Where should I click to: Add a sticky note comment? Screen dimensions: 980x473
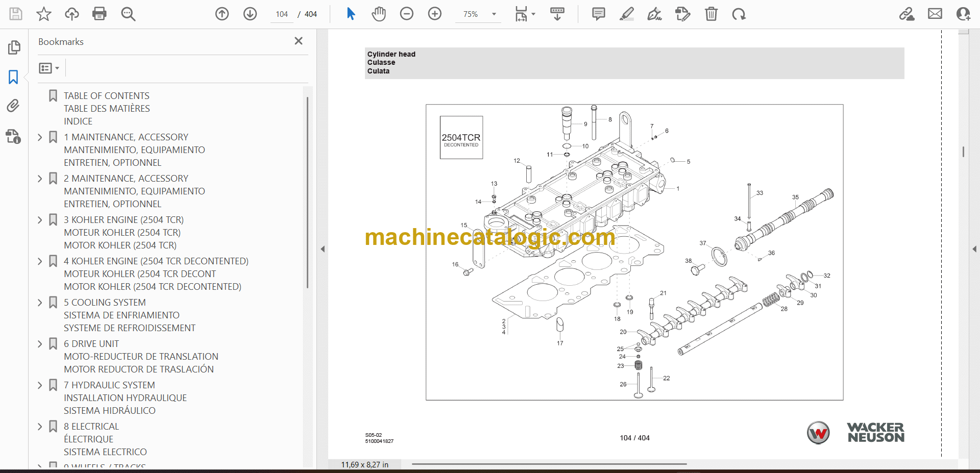click(x=599, y=14)
